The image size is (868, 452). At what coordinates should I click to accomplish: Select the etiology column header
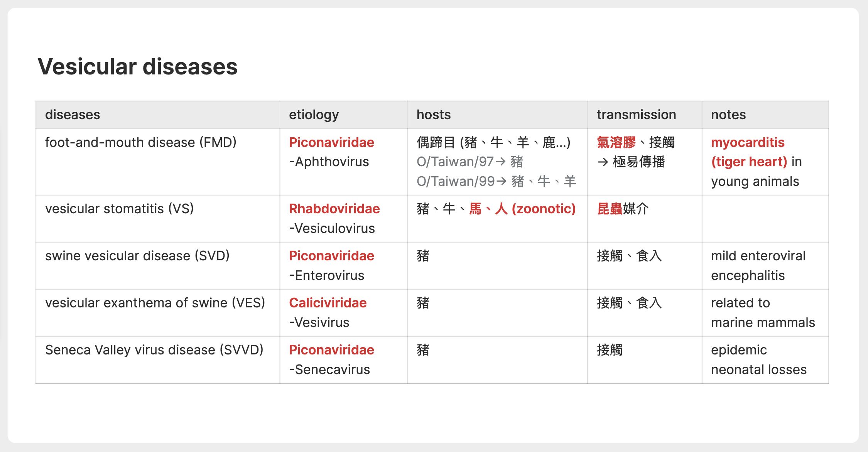pos(343,115)
